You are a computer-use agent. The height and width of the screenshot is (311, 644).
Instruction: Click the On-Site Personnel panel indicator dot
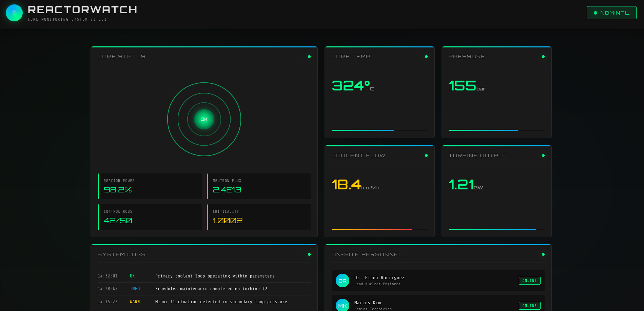coord(543,254)
